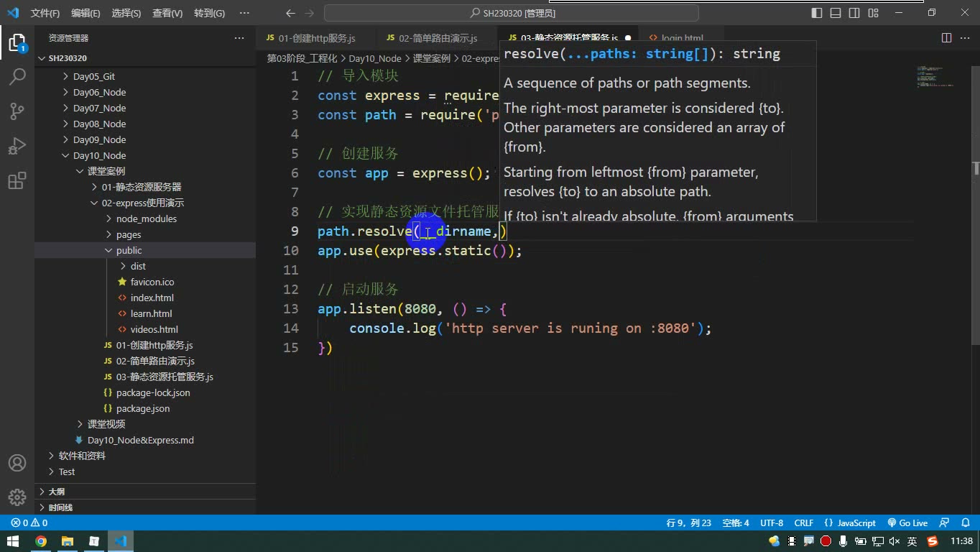
Task: Open the Accounts icon in activity bar
Action: 17,463
